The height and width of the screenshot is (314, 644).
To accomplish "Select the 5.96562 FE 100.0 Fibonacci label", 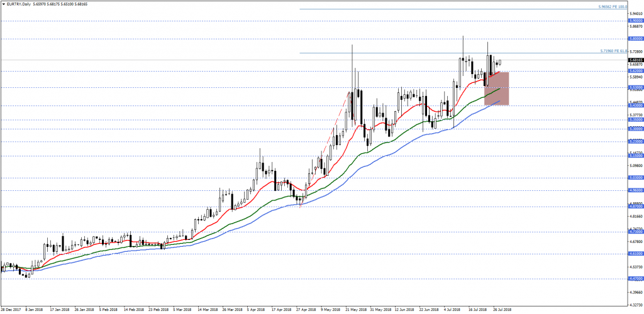I will click(614, 7).
